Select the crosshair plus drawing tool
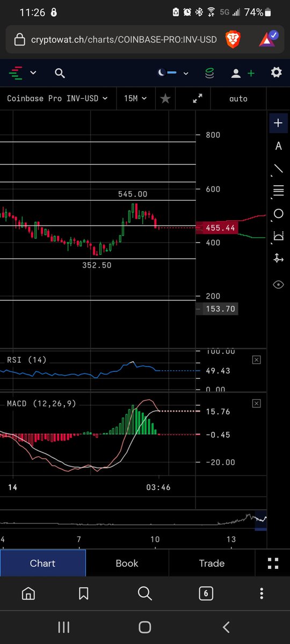The width and height of the screenshot is (290, 644). (x=278, y=123)
